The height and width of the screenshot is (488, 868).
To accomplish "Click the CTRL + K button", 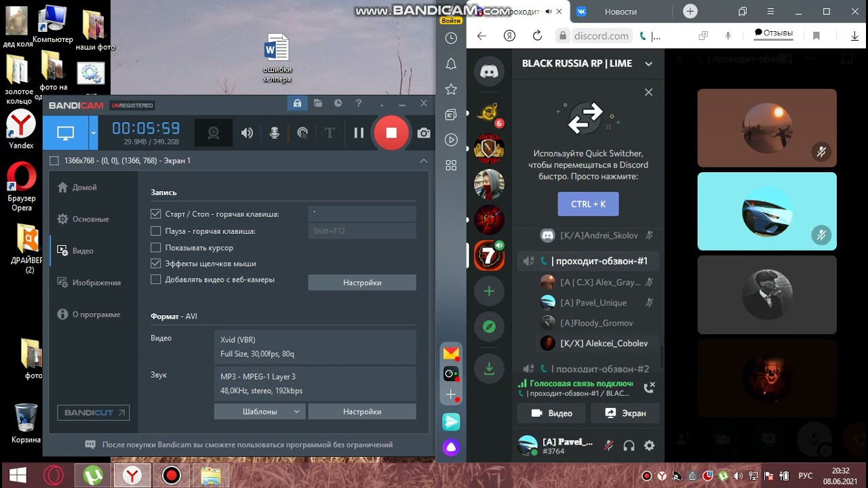I will tap(589, 204).
